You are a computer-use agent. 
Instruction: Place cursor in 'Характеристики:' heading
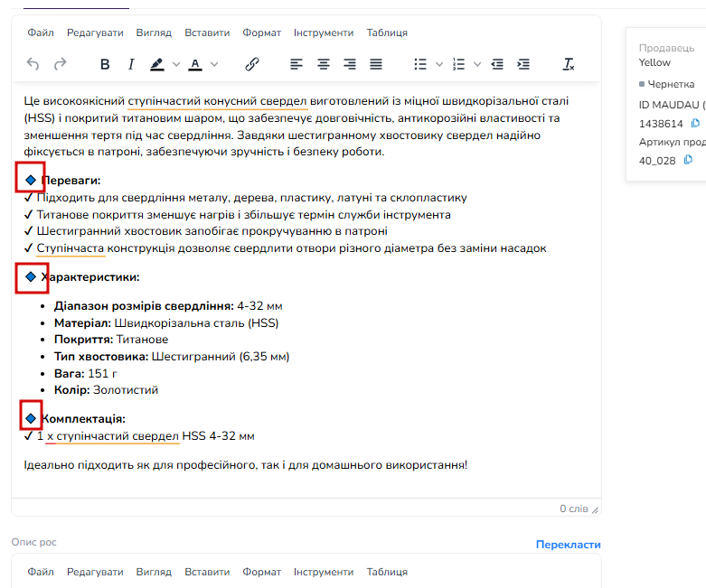[90, 277]
